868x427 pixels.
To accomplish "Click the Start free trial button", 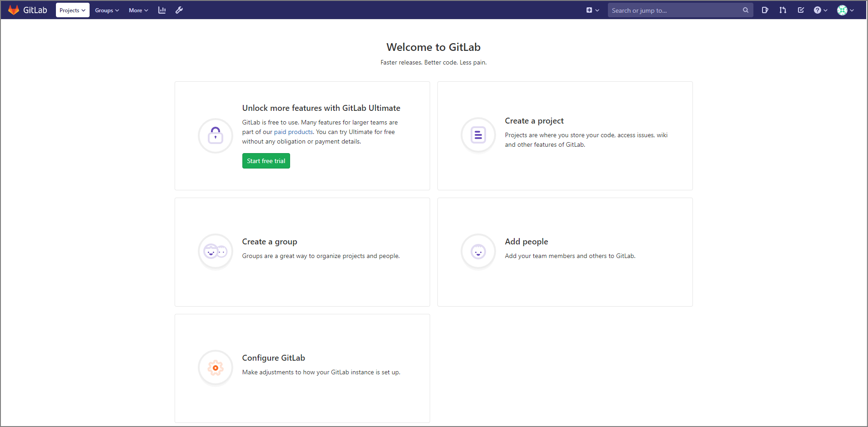I will (x=266, y=161).
